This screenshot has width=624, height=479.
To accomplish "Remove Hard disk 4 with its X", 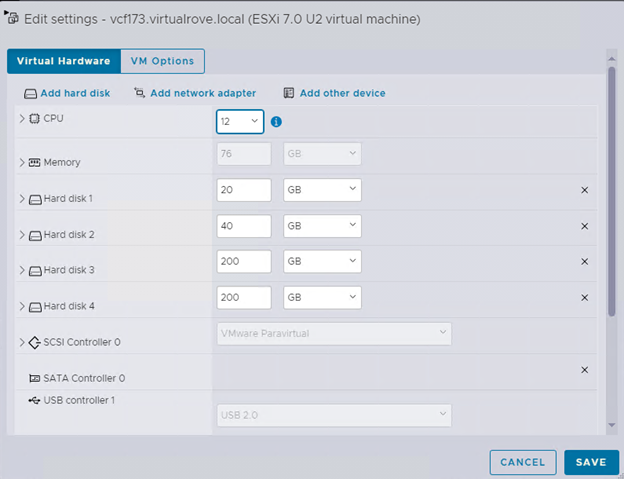I will click(584, 298).
